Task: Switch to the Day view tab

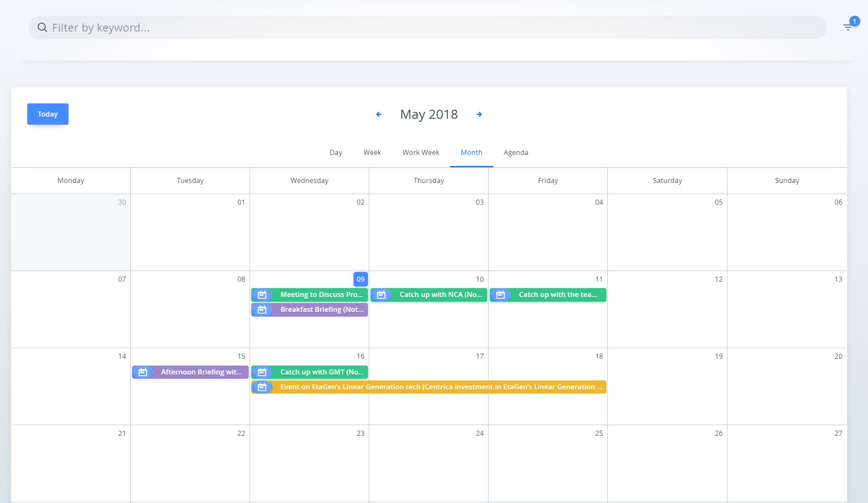Action: (336, 152)
